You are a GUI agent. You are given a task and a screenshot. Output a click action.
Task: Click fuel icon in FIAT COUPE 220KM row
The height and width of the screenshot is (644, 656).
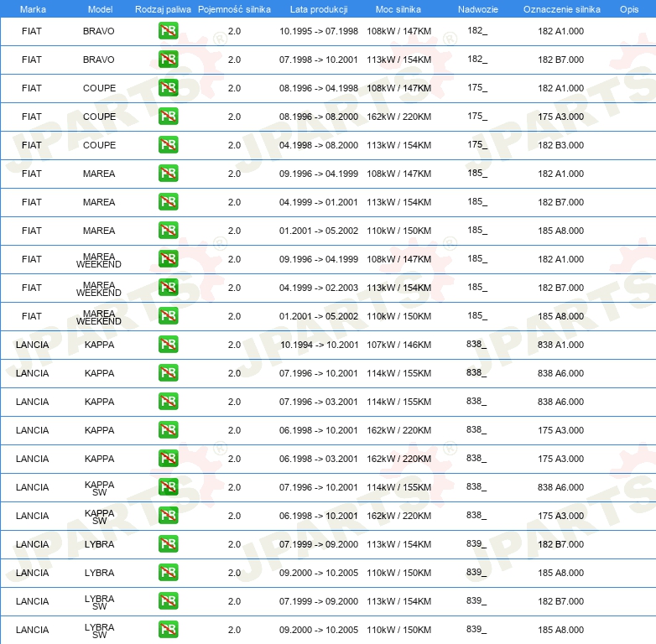tap(168, 117)
